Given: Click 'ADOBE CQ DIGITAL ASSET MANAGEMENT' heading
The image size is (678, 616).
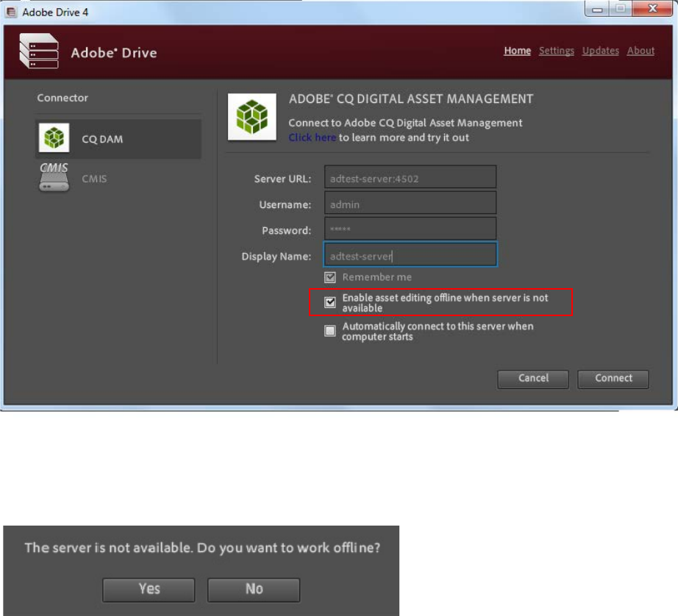Looking at the screenshot, I should point(411,99).
